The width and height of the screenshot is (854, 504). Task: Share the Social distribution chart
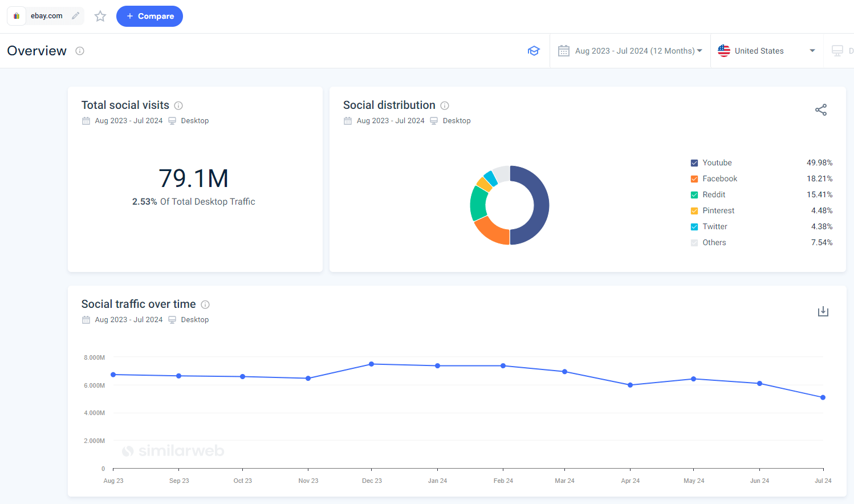click(x=821, y=109)
